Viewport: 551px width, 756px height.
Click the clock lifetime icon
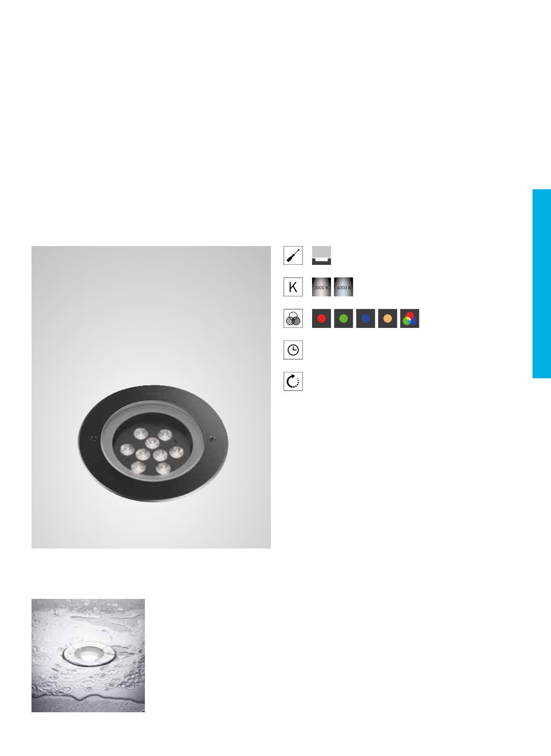(x=293, y=350)
